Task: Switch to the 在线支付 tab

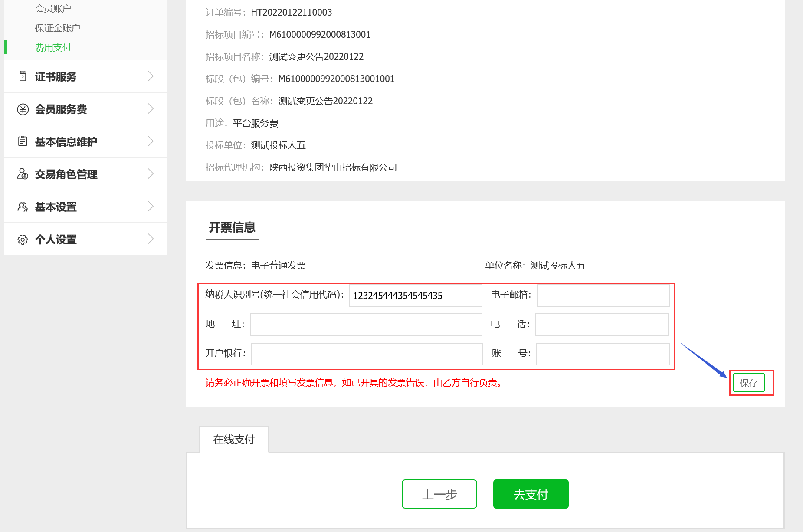Action: click(234, 440)
